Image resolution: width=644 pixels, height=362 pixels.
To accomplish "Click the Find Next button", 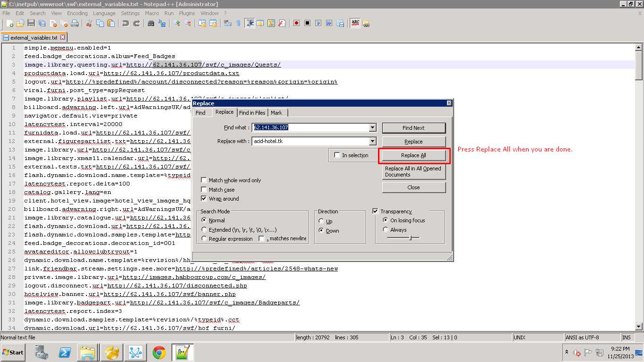I will 413,128.
